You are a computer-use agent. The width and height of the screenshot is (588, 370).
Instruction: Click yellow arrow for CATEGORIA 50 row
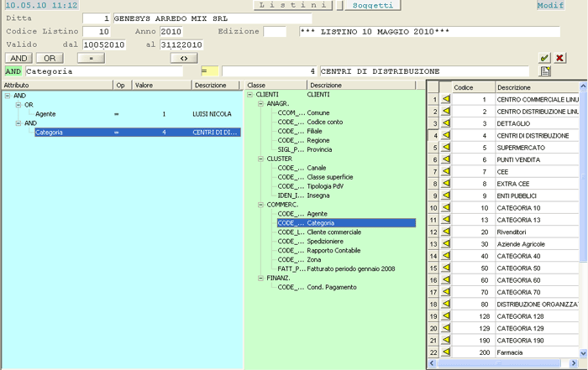click(x=446, y=268)
